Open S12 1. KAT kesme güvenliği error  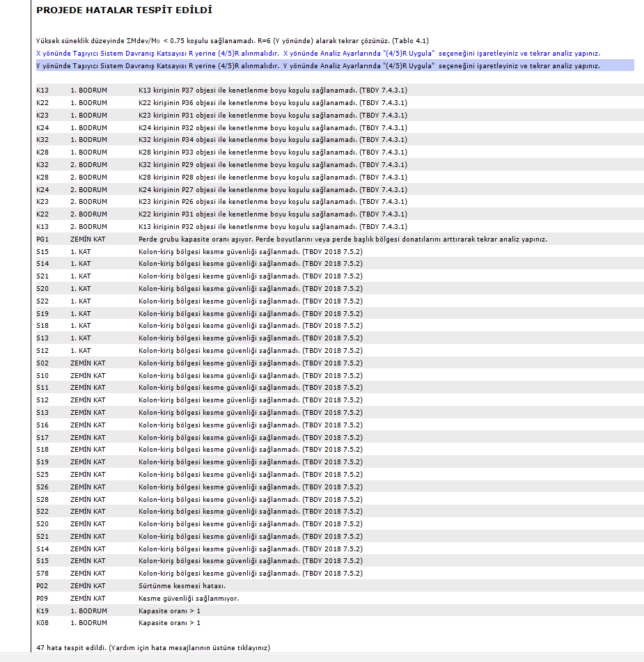pos(250,350)
